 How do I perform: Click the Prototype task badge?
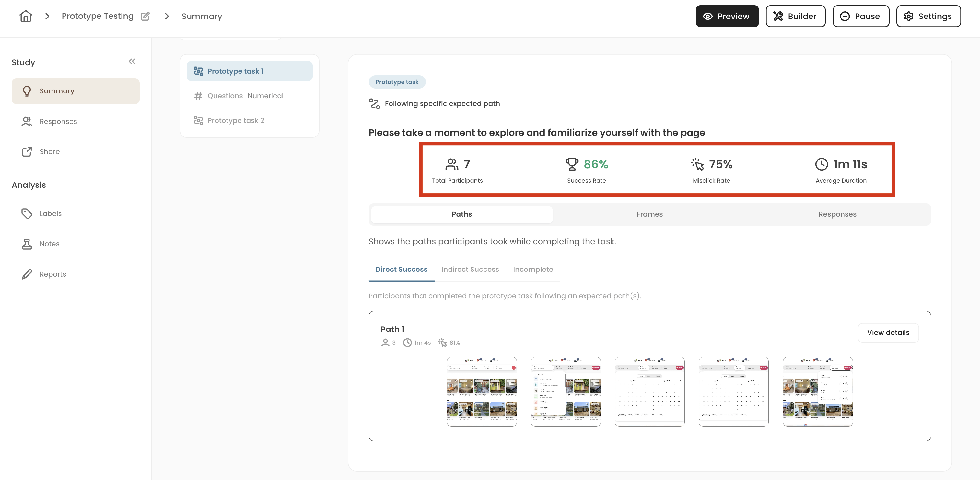pyautogui.click(x=397, y=82)
